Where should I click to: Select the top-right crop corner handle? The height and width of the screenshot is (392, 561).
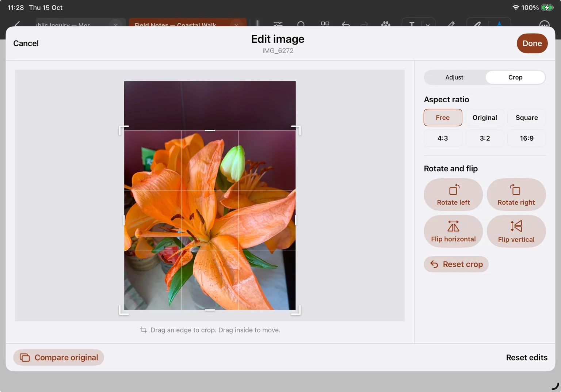(296, 130)
